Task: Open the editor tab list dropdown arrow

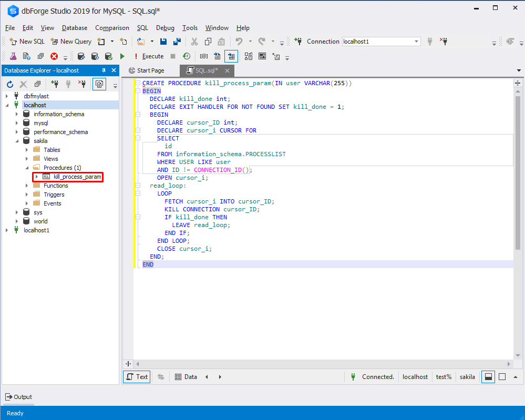Action: coord(519,70)
